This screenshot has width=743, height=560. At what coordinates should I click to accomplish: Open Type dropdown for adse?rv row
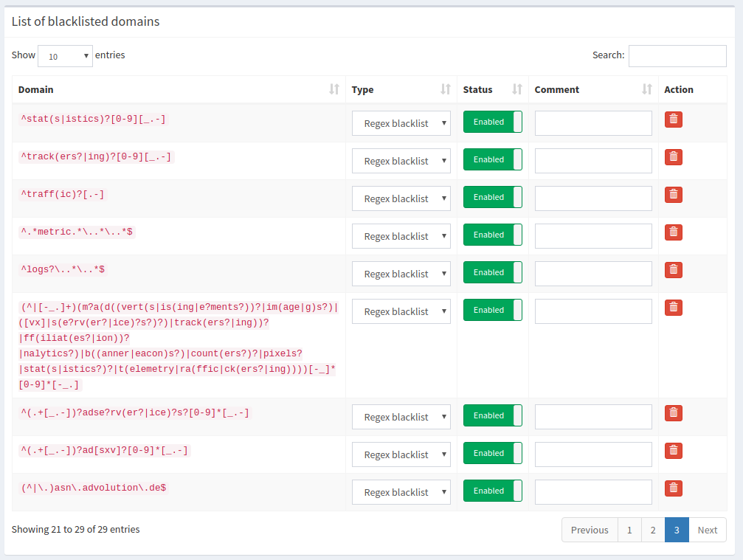[x=401, y=417]
